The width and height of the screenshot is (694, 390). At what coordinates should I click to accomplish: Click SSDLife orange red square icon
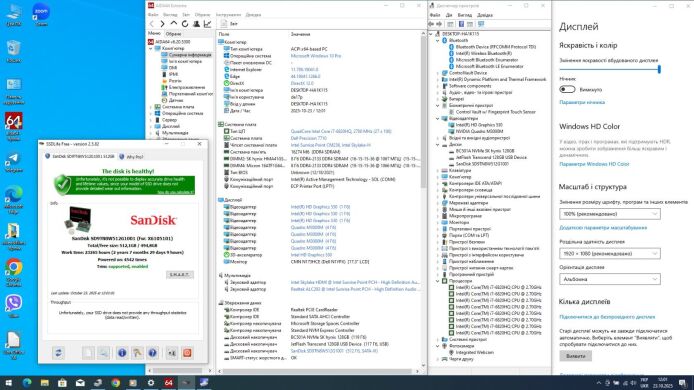coord(187,353)
